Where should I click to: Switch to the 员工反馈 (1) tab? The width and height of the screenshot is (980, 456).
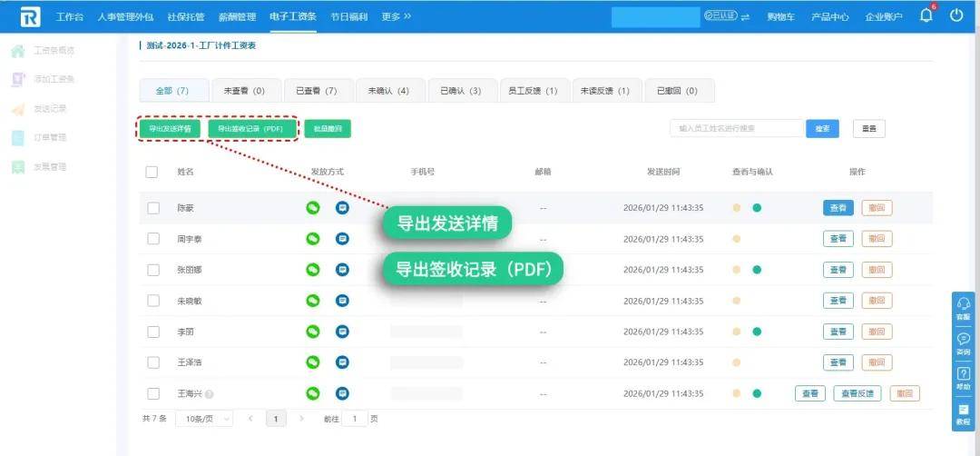pos(534,91)
